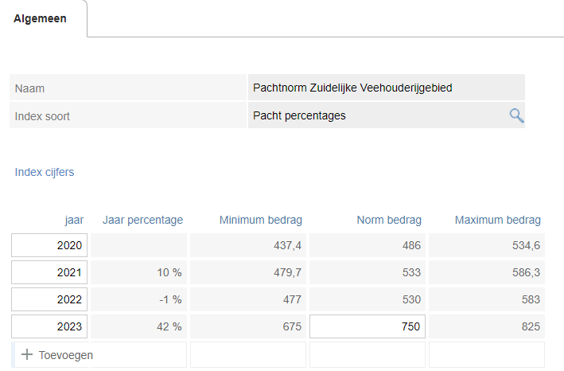
Task: Click the plus icon beside Toevoegen
Action: [x=27, y=354]
